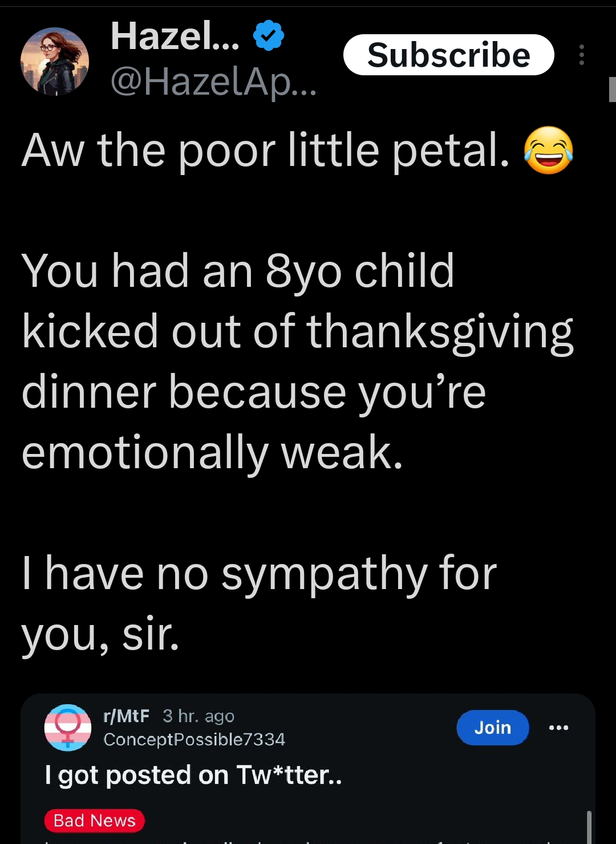Click the '3 hr. ago' timestamp
Image resolution: width=616 pixels, height=844 pixels.
198,716
